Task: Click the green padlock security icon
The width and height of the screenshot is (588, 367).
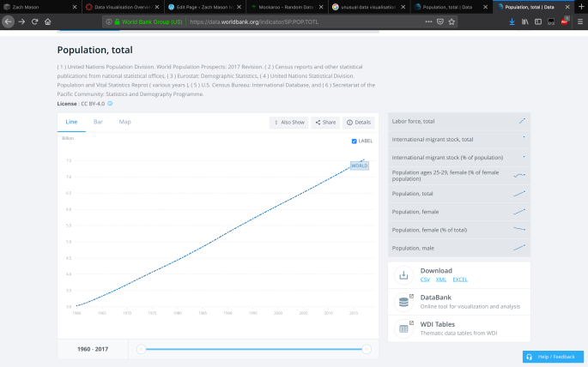Action: 117,21
